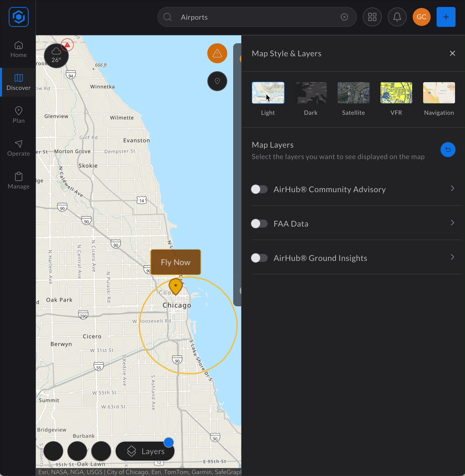Clear the Airports search field

pyautogui.click(x=344, y=17)
